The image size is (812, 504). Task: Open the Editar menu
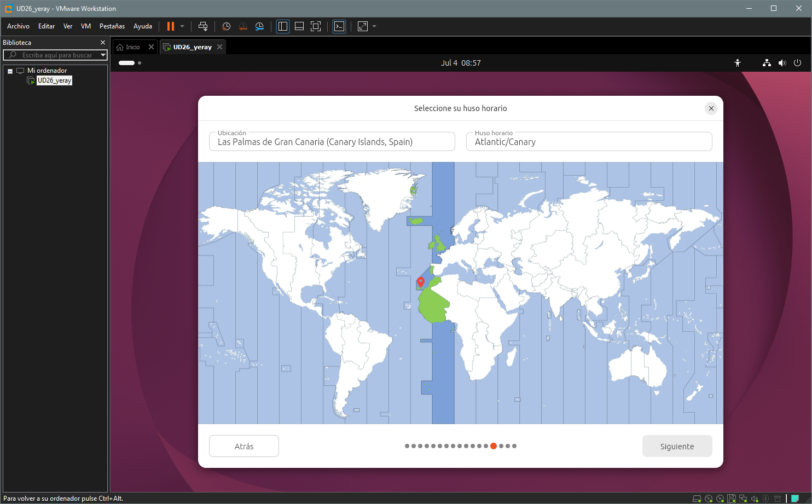(x=47, y=26)
